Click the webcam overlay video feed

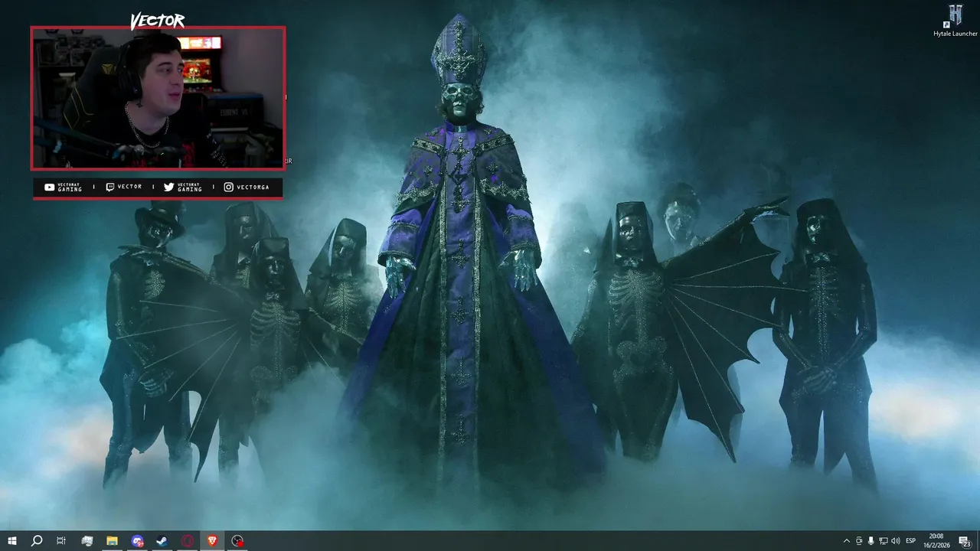pos(158,98)
